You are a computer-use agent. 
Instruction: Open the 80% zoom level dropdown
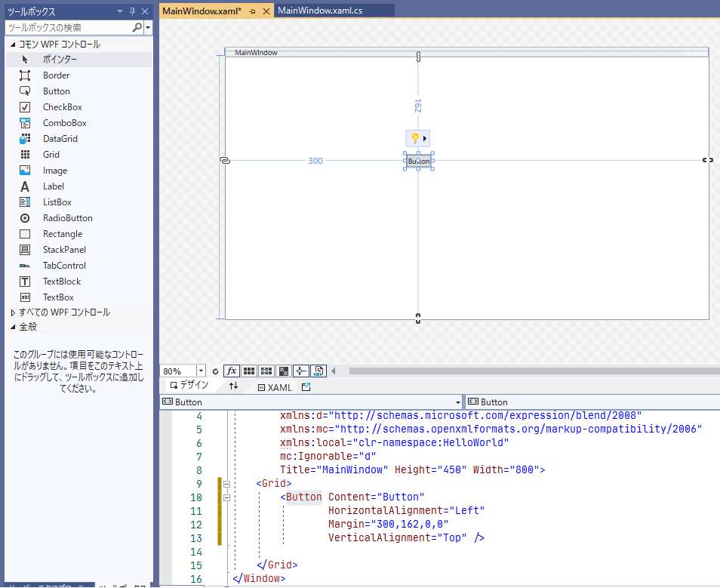click(201, 371)
